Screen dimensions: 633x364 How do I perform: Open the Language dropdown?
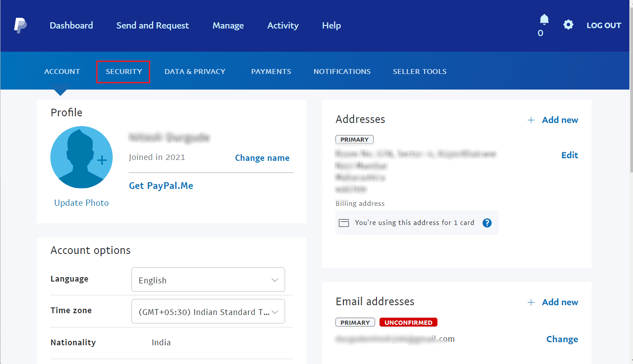(x=208, y=279)
